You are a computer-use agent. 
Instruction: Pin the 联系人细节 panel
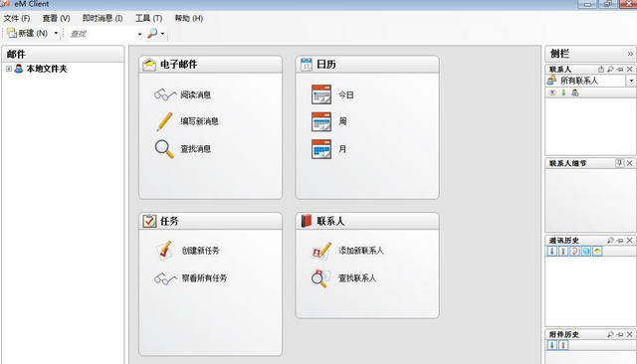click(x=619, y=163)
